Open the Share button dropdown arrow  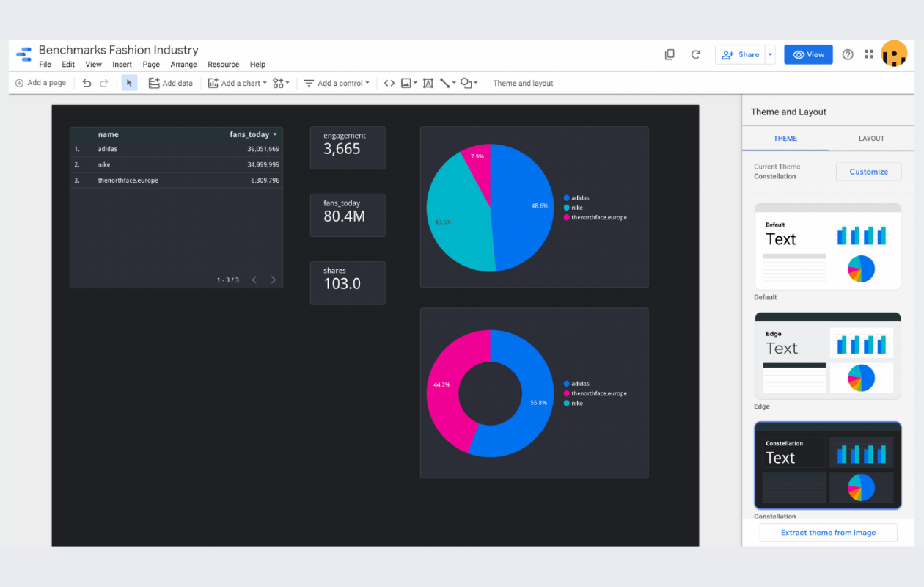click(770, 54)
